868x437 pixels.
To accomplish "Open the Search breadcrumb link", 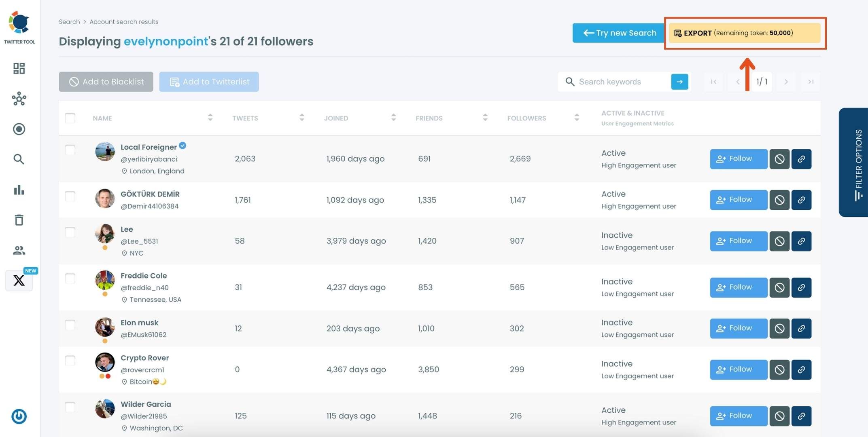I will (69, 21).
